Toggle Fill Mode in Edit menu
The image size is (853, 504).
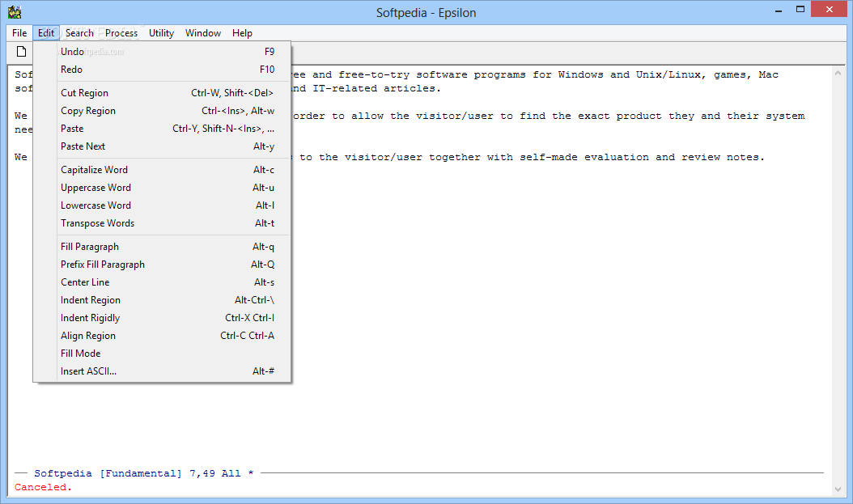tap(162, 354)
